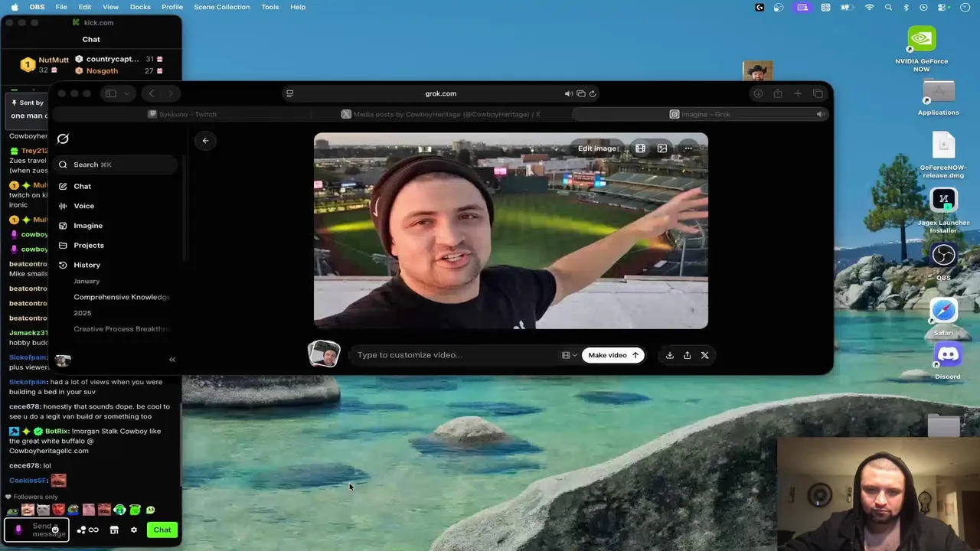
Task: Open NVIDIA GeForce NOW desktop icon
Action: 922,49
